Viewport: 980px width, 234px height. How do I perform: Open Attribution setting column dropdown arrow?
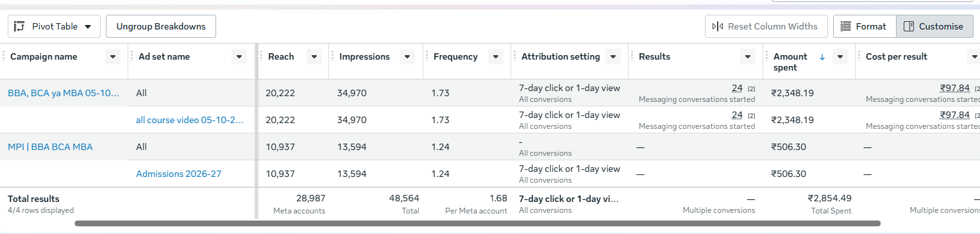(613, 57)
